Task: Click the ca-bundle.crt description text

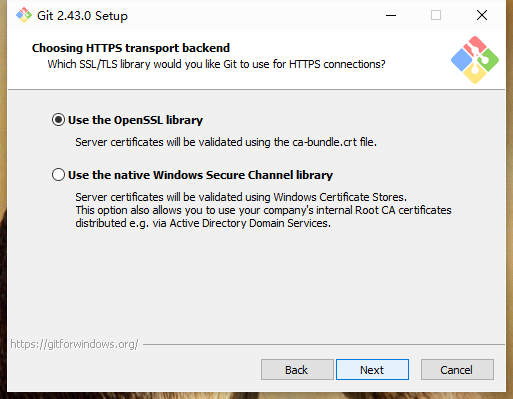Action: click(x=226, y=142)
